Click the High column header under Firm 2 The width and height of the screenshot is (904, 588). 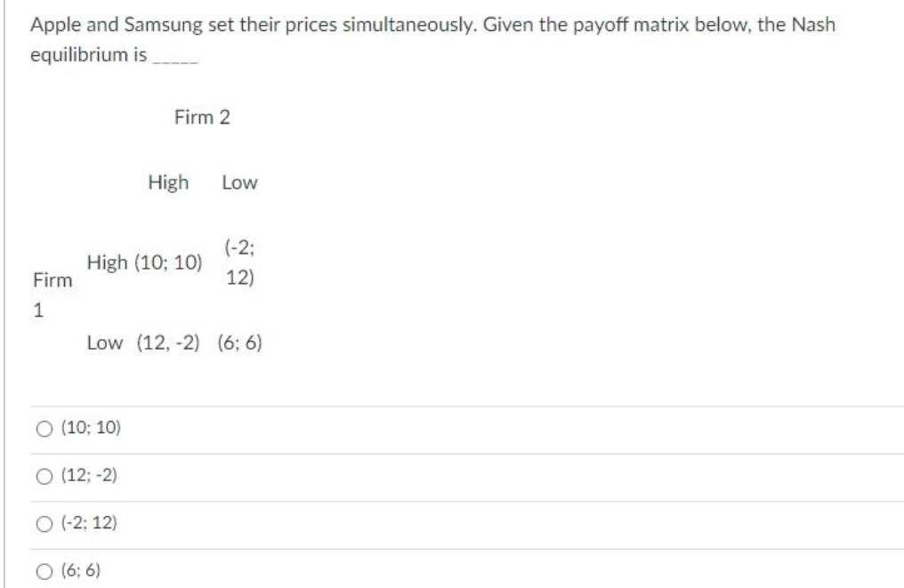pyautogui.click(x=167, y=181)
